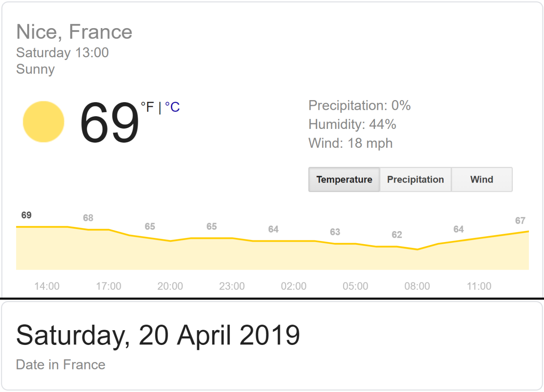The image size is (544, 392).
Task: Select the 05:00 forecast time
Action: pos(355,286)
